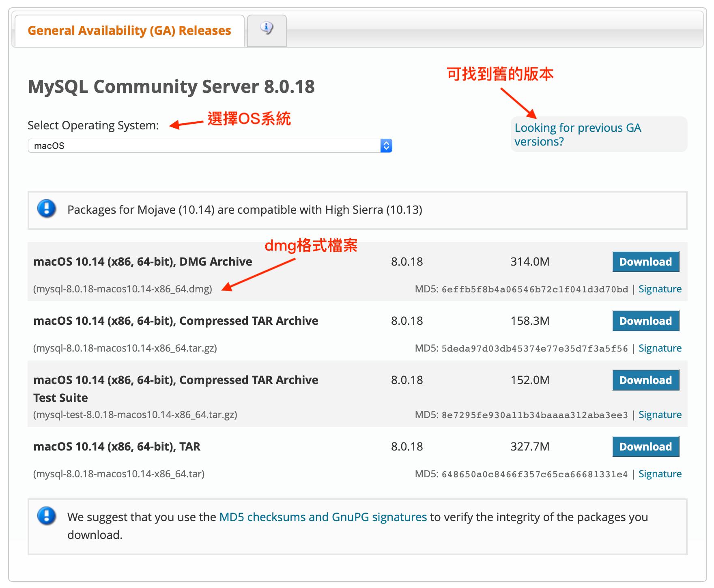Click the mysql-8.0.18-macos10.14-x86_64.tar.gz filename

(x=125, y=348)
